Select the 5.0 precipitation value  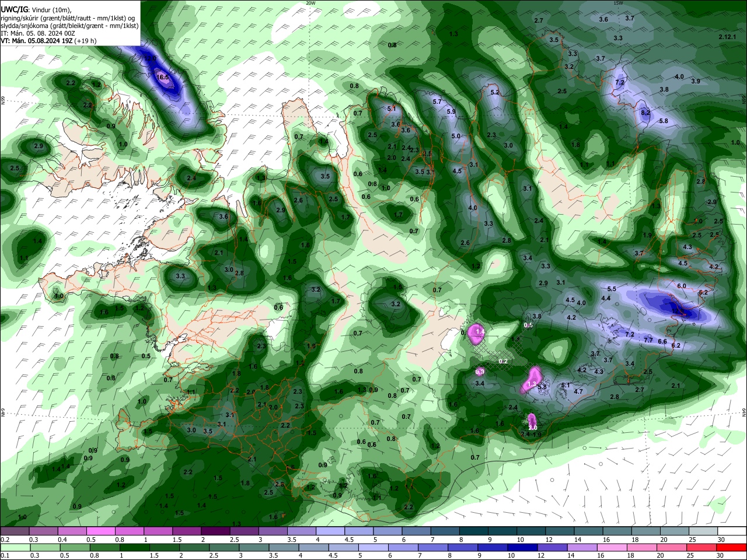456,136
